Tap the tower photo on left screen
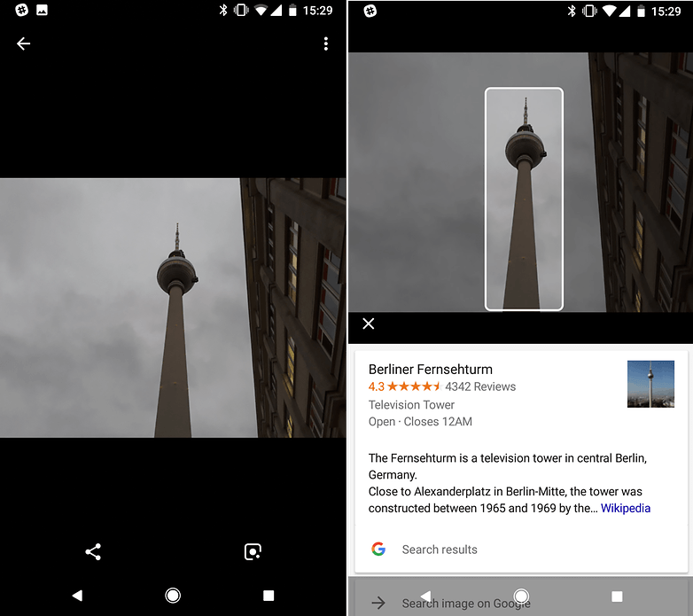This screenshot has height=616, width=693. (x=173, y=308)
